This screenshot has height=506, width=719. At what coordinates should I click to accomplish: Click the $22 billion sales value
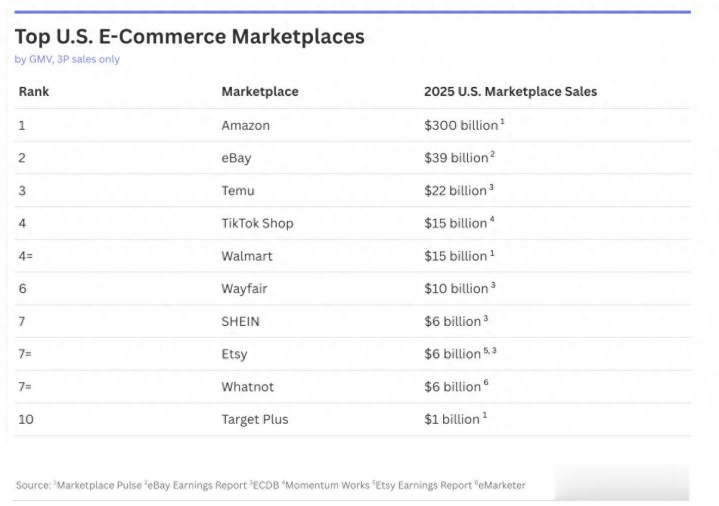[x=456, y=191]
